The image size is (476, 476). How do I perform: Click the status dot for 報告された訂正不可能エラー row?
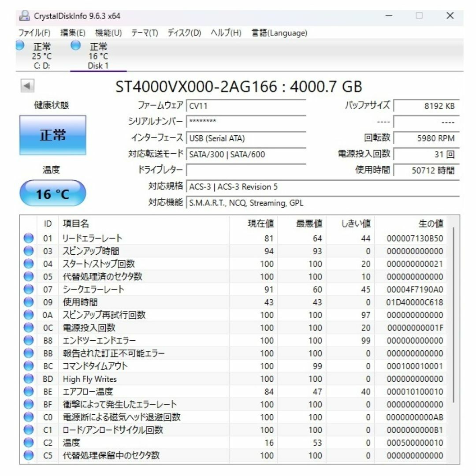tap(29, 353)
